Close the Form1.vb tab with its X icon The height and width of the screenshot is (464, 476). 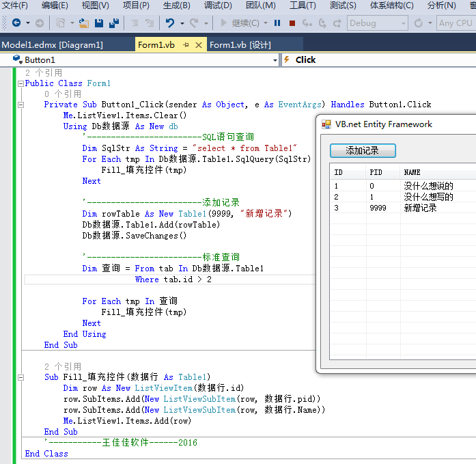(x=199, y=45)
